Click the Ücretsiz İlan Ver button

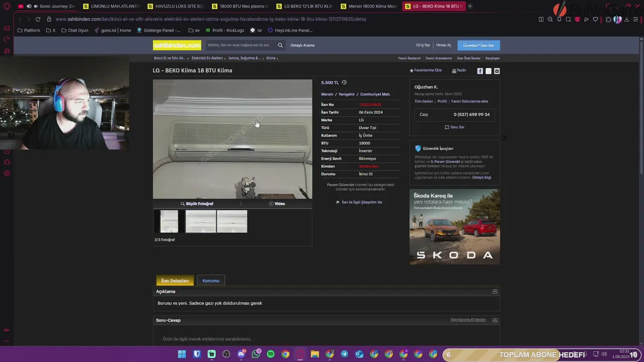coord(478,45)
